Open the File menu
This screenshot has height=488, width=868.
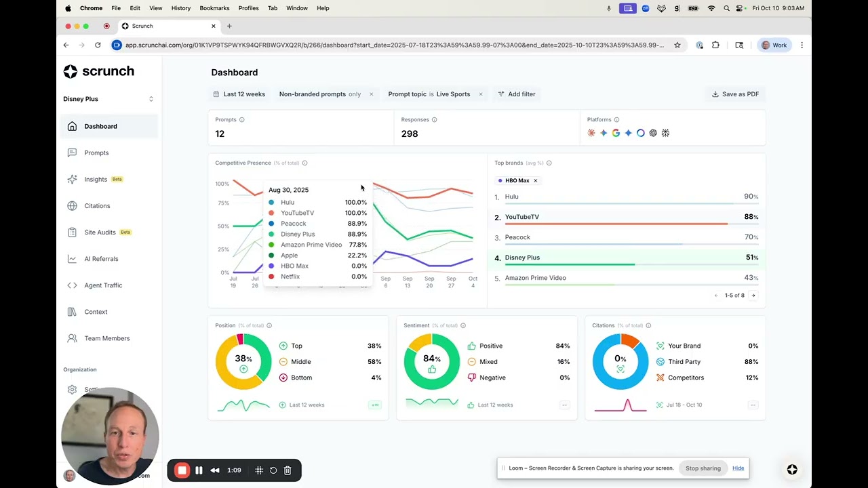116,8
